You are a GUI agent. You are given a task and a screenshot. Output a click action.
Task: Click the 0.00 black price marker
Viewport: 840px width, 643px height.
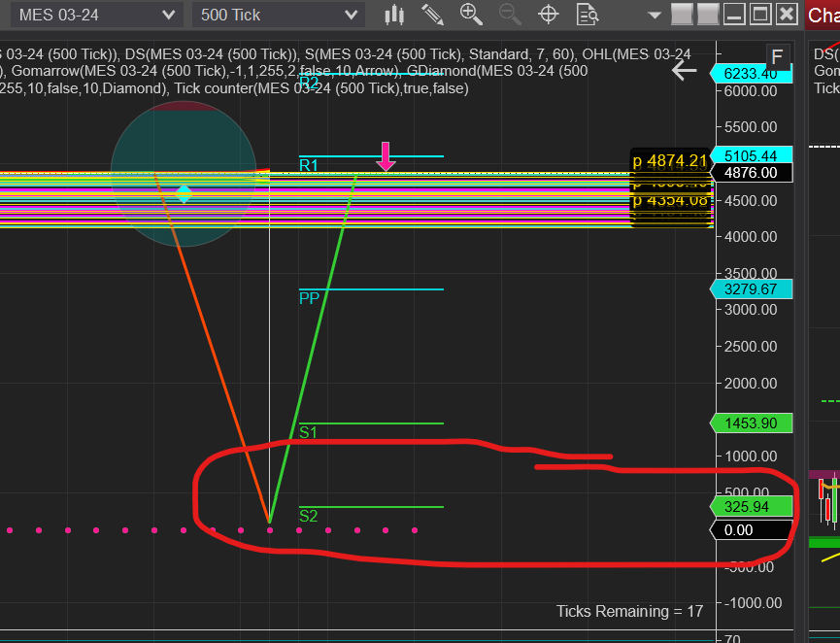[x=751, y=530]
